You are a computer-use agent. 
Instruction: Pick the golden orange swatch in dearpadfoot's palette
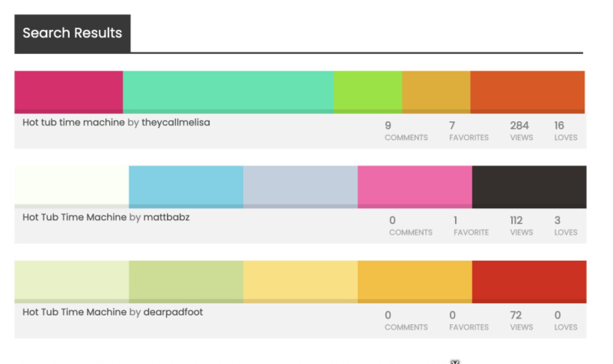coord(415,281)
